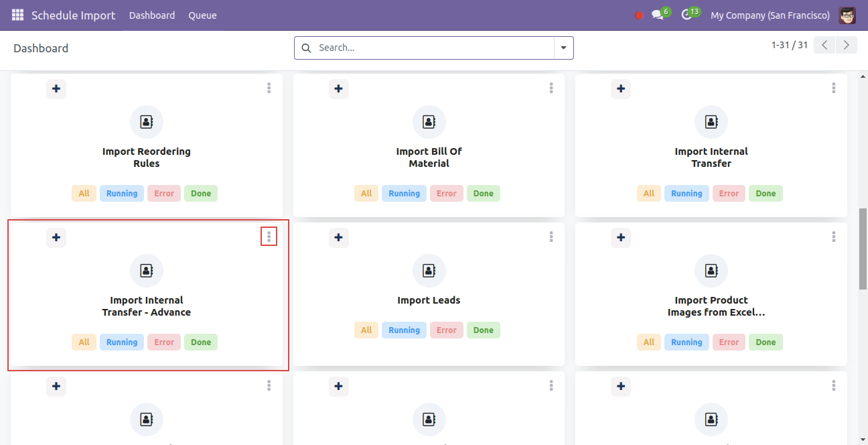Click the red recording indicator dot
Screen dimensions: 868x445
point(639,15)
